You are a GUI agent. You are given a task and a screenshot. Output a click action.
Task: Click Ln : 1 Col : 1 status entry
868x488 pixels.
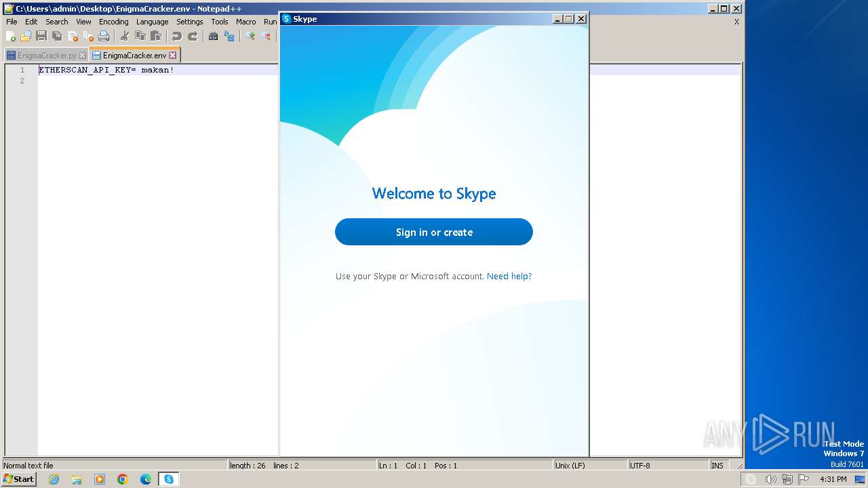[465, 466]
